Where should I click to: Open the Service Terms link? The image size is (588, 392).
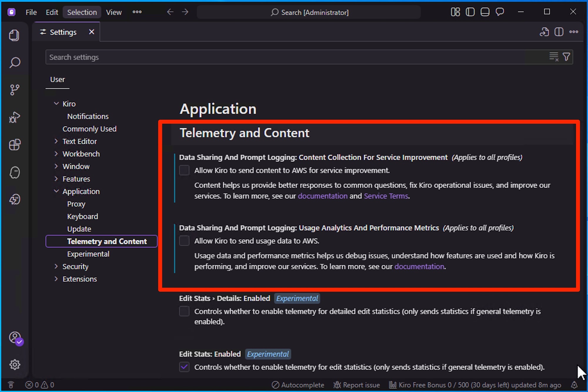[x=386, y=196]
